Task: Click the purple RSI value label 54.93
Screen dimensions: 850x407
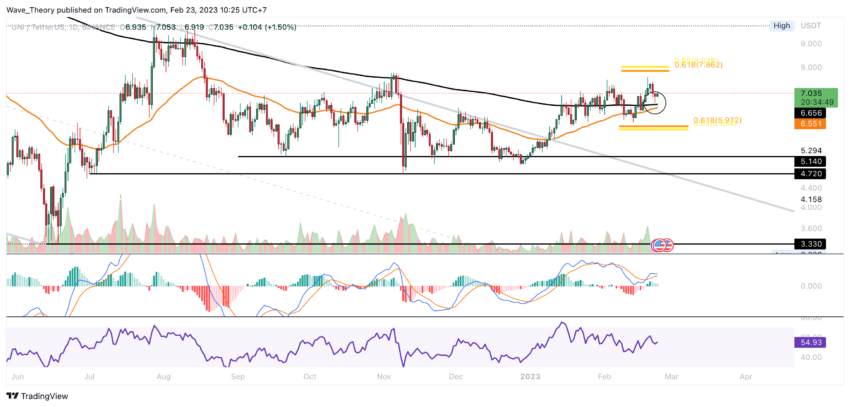Action: click(808, 344)
